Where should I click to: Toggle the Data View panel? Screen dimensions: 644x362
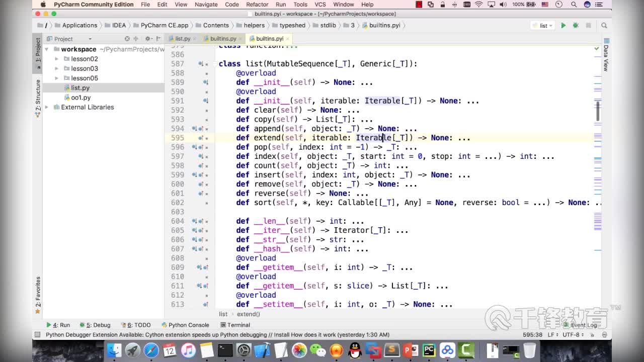pyautogui.click(x=606, y=61)
